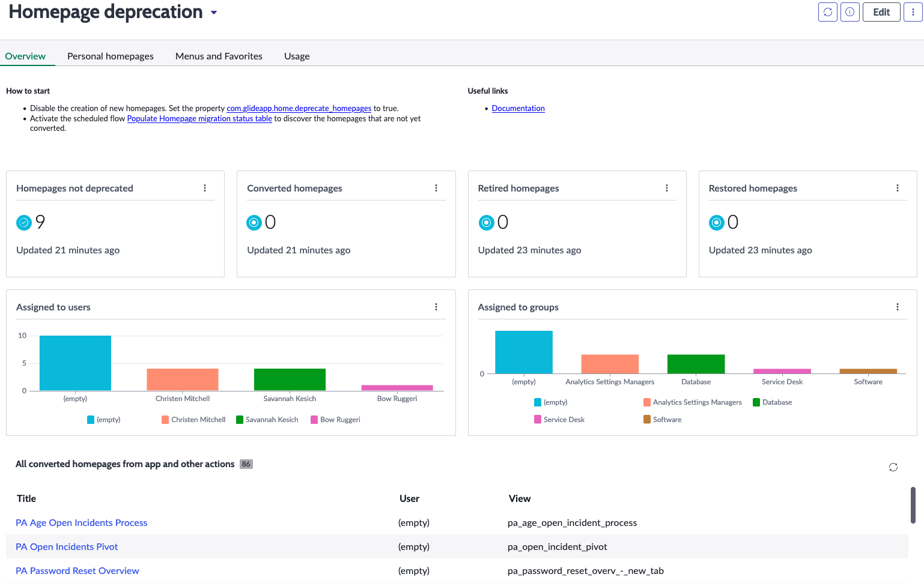Open Homepages not deprecated card options menu
The width and height of the screenshot is (924, 583).
(205, 188)
